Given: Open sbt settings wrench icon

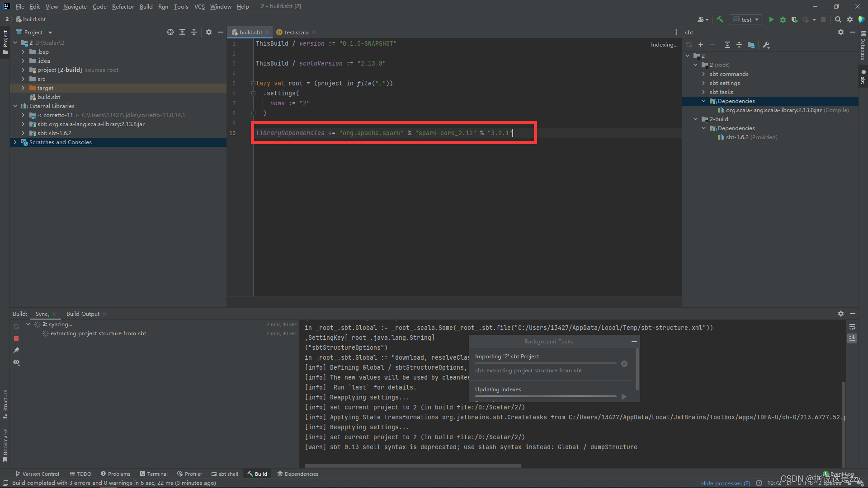Looking at the screenshot, I should [766, 45].
